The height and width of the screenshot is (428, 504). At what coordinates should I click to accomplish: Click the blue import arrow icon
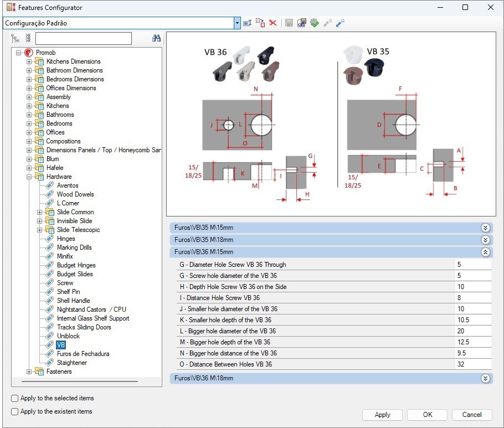[x=340, y=23]
